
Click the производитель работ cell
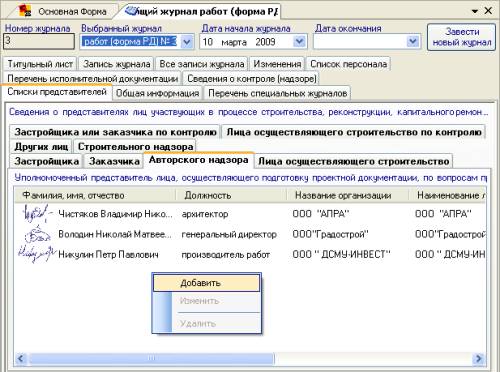pyautogui.click(x=226, y=255)
